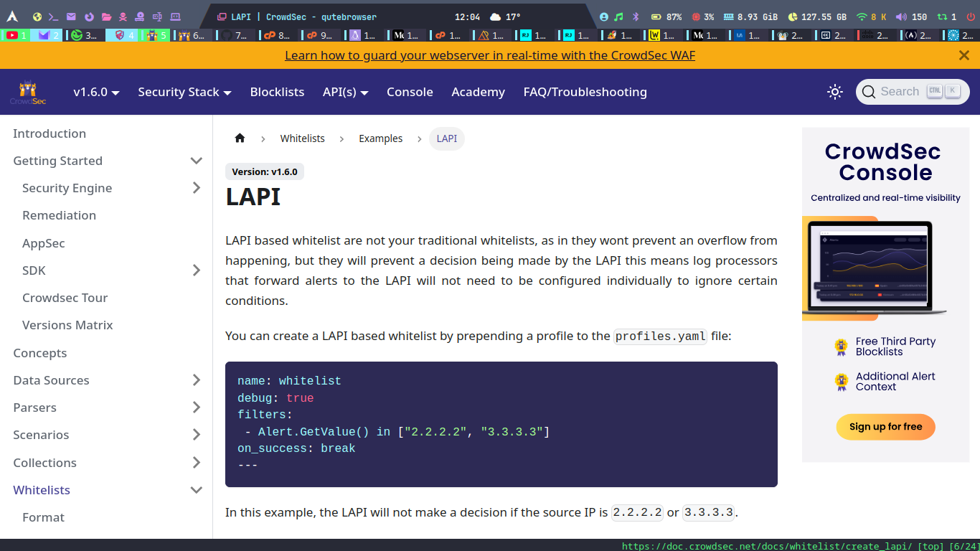Screen dimensions: 980x551
Task: Open Remediation in the sidebar
Action: [59, 215]
